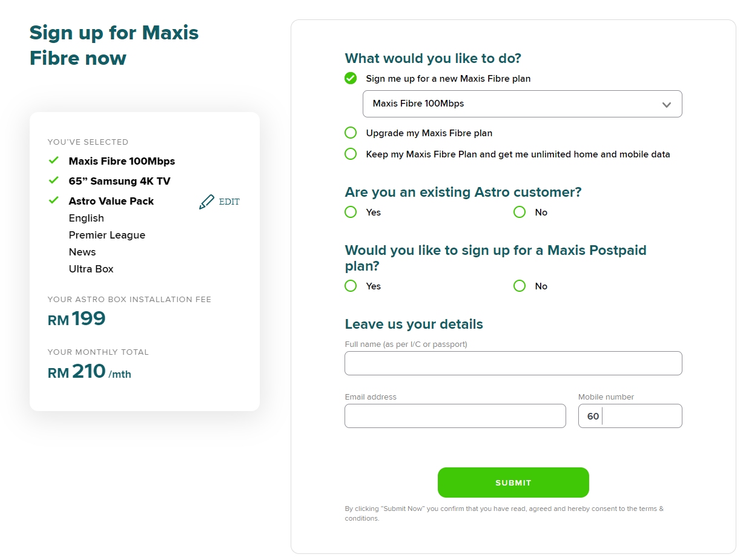Click the pencil edit icon
The image size is (746, 560).
206,202
